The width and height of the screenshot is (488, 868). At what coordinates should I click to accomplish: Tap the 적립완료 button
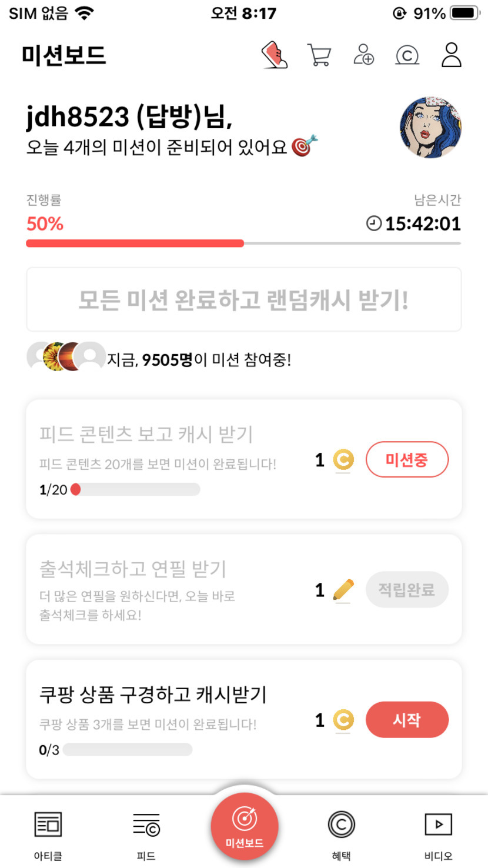coord(407,589)
